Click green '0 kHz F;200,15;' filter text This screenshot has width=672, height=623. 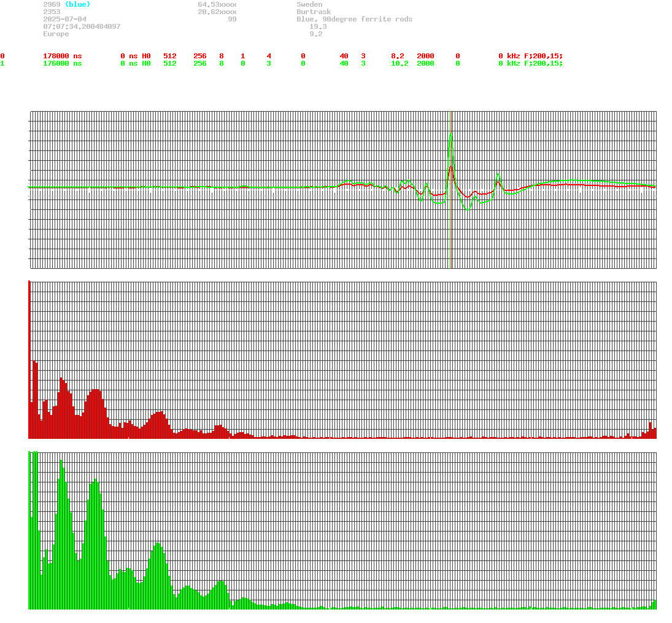[x=531, y=63]
